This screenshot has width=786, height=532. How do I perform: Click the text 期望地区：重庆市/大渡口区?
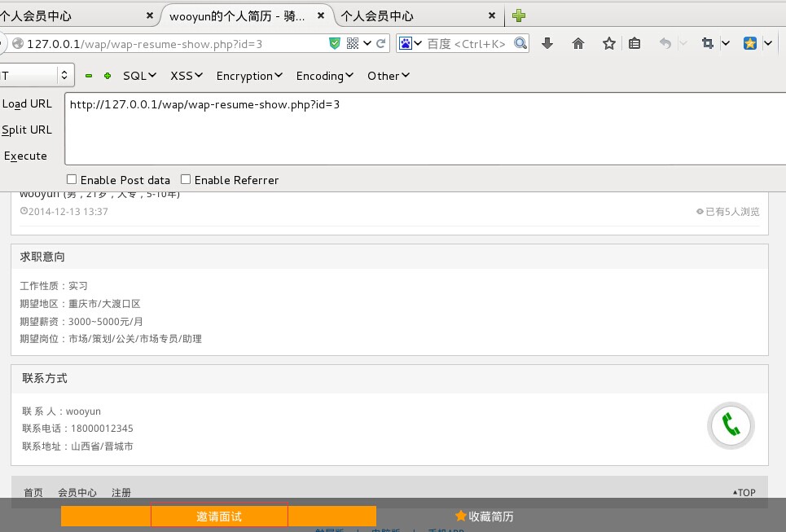click(80, 304)
